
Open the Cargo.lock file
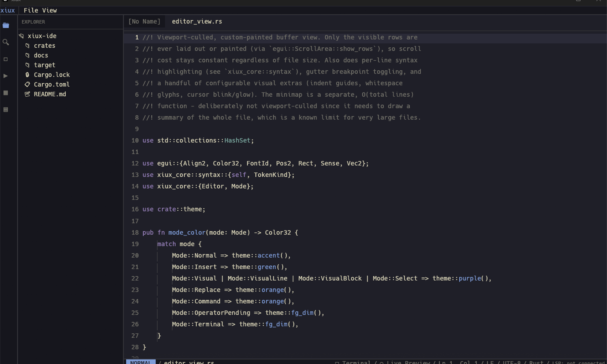tap(47, 75)
